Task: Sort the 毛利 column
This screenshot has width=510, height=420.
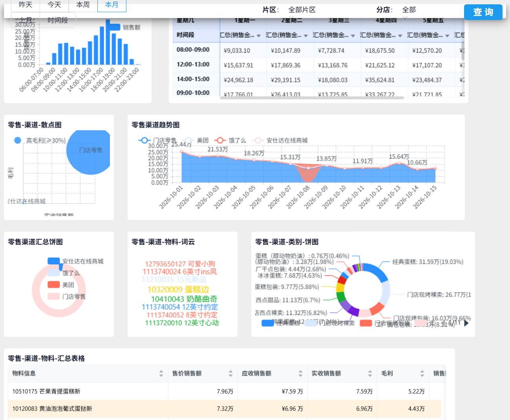Action: (x=422, y=374)
